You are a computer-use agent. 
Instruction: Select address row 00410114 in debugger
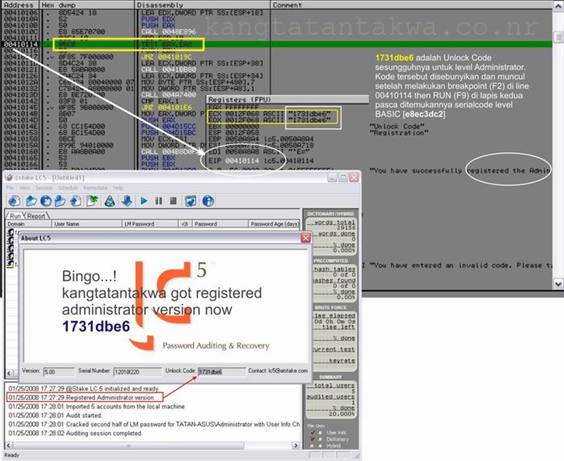tap(21, 44)
